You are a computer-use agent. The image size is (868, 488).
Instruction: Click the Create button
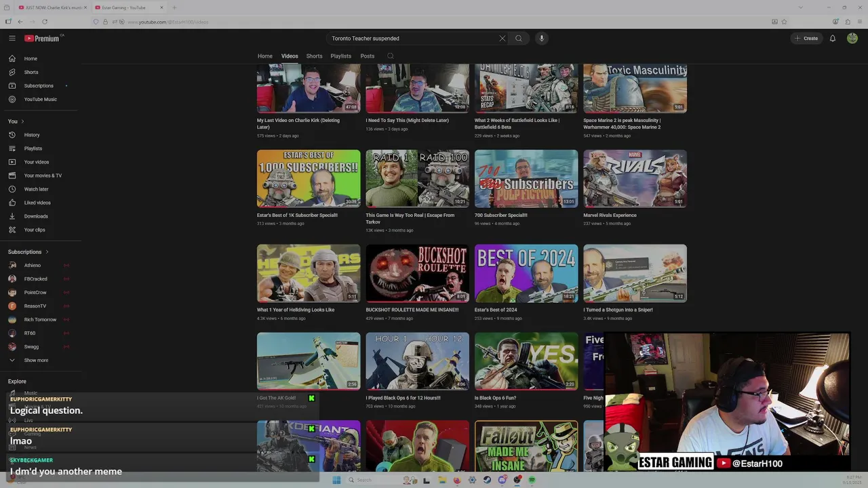807,38
